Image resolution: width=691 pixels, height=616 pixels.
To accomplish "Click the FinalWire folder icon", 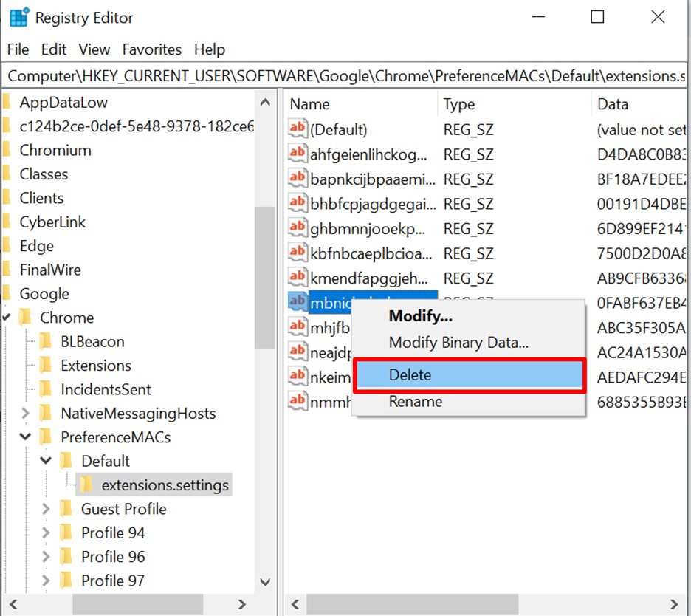I will point(6,270).
